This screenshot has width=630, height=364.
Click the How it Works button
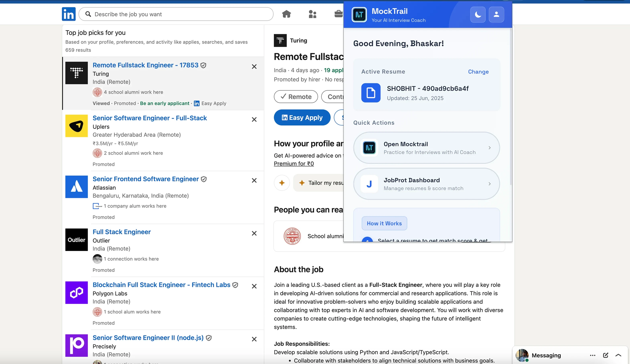384,223
